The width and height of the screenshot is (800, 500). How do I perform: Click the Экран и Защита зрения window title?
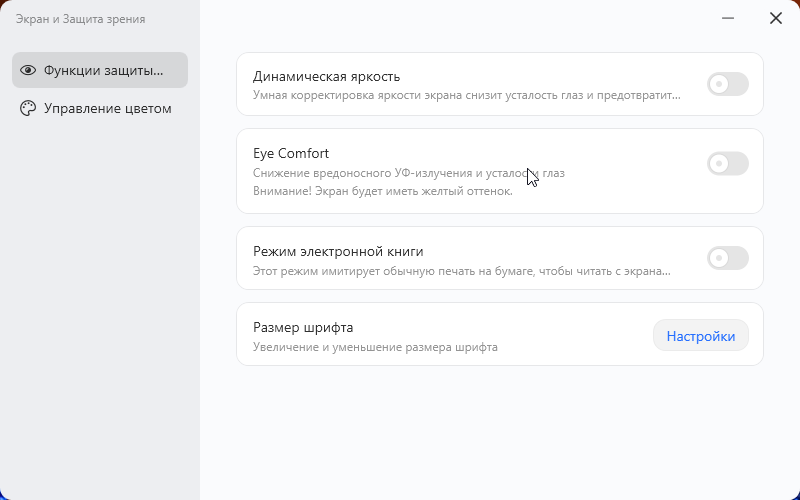[x=80, y=19]
